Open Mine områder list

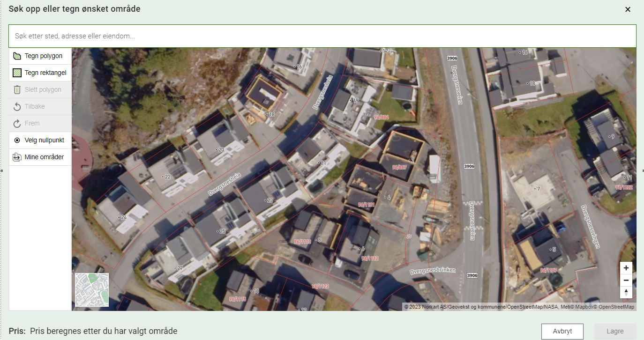click(40, 157)
